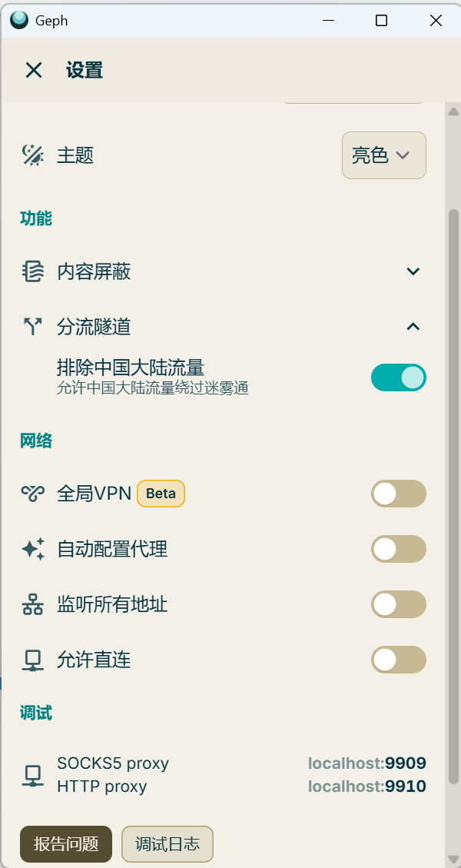The height and width of the screenshot is (868, 461).
Task: Toggle the 监听所有地址 switch on
Action: tap(398, 604)
